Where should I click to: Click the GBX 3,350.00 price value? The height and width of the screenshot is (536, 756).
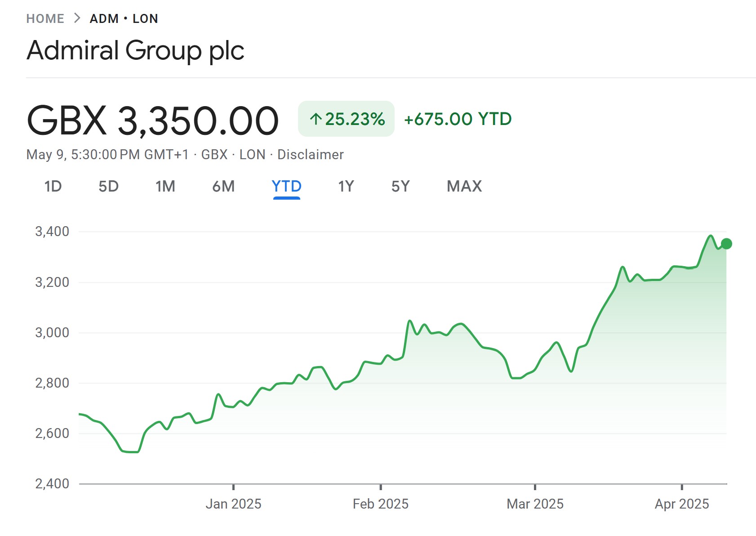[x=153, y=121]
